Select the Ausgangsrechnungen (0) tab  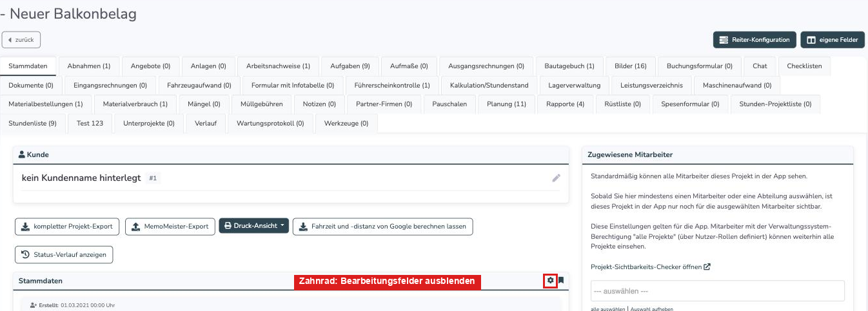[x=486, y=66]
